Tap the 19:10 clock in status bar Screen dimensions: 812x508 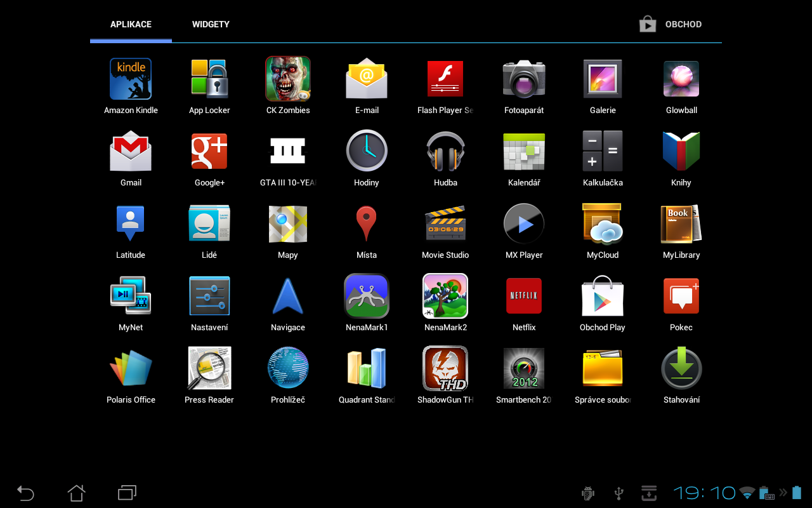click(704, 493)
